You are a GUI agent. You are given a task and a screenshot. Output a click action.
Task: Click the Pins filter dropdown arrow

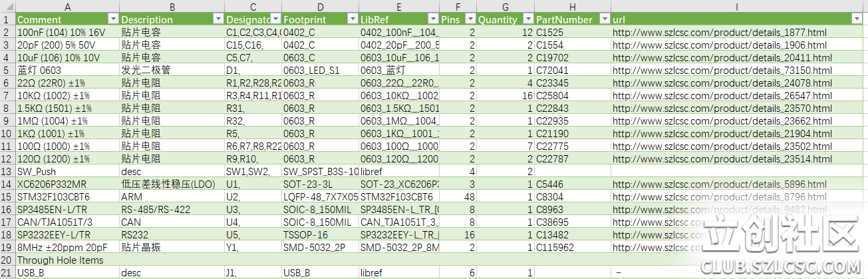(x=470, y=19)
